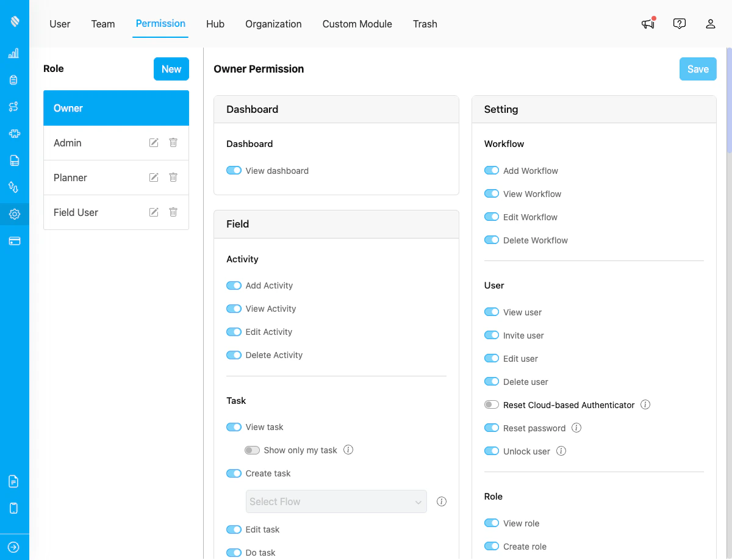732x560 pixels.
Task: Open the Select Flow dropdown
Action: pyautogui.click(x=336, y=501)
